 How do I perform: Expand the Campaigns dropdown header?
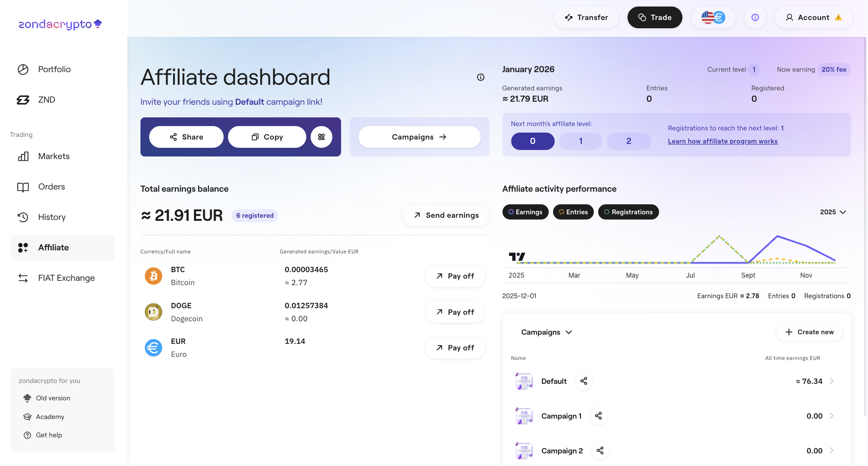point(547,332)
